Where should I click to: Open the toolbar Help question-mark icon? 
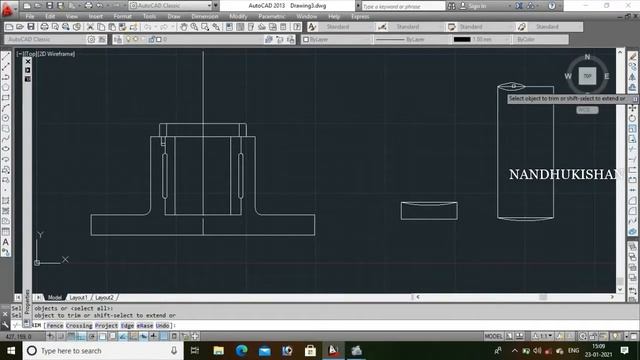[297, 27]
